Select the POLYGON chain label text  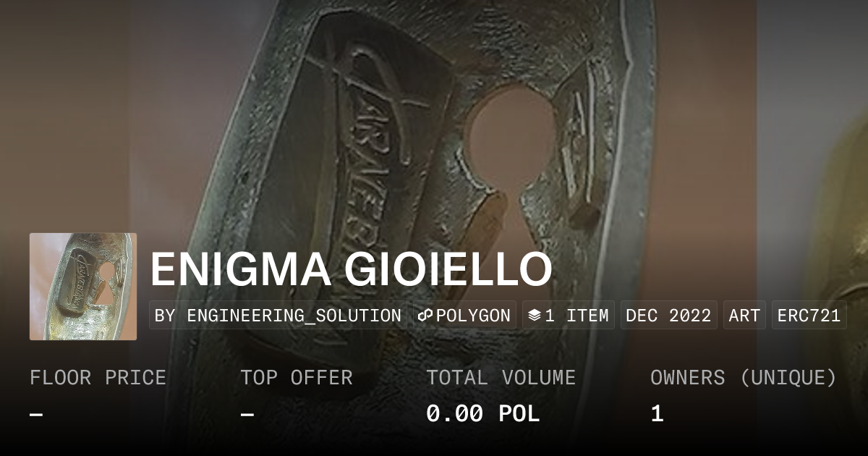pyautogui.click(x=473, y=316)
